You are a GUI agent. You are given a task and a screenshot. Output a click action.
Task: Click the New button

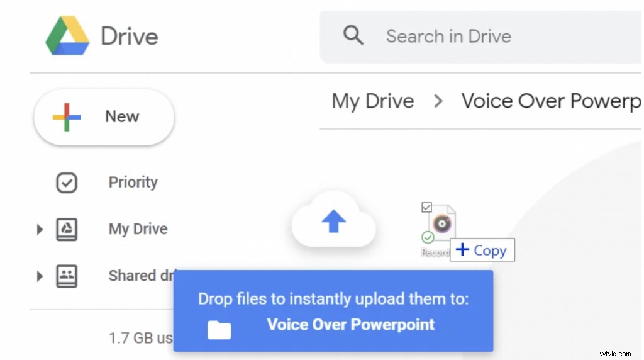[104, 117]
